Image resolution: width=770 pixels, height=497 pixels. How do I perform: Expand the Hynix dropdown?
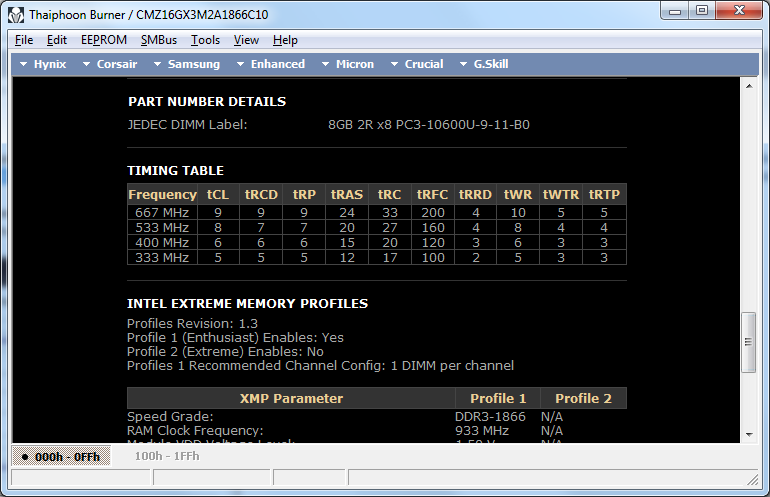pyautogui.click(x=43, y=64)
